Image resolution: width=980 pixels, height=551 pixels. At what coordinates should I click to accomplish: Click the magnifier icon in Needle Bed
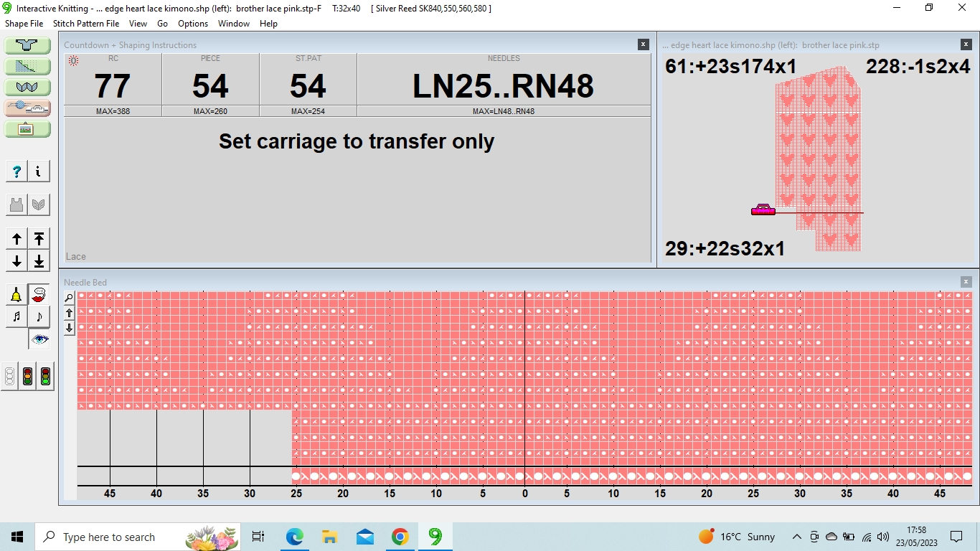point(69,298)
